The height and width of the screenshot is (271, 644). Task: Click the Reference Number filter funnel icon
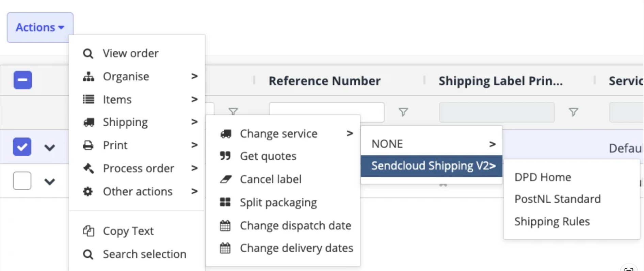[x=403, y=112]
